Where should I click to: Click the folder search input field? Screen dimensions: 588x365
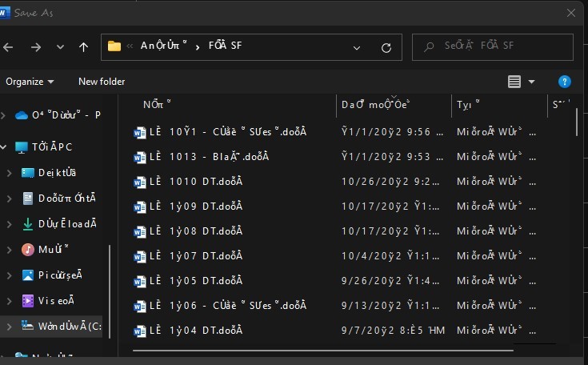point(492,47)
